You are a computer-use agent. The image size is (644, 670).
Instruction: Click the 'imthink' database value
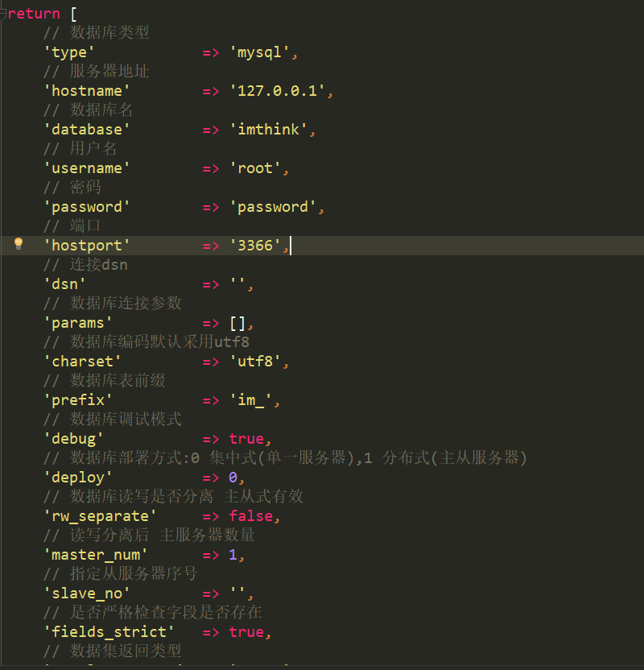268,130
